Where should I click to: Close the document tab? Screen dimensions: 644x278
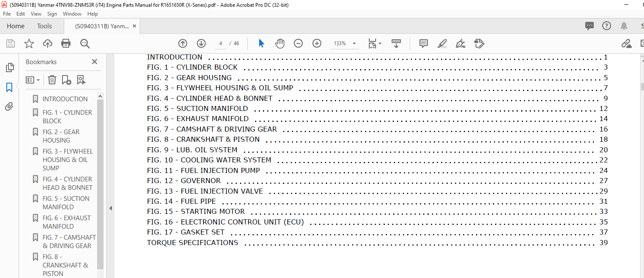click(134, 26)
